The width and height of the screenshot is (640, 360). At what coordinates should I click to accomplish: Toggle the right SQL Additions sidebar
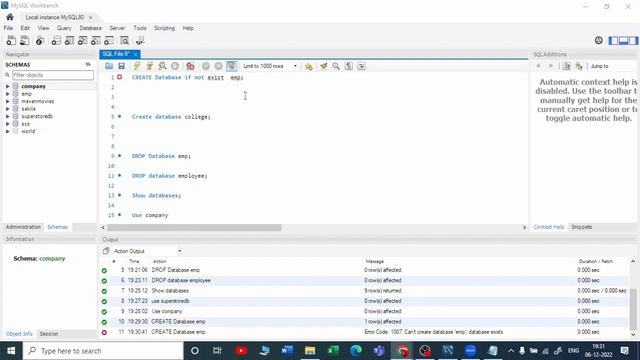[x=633, y=40]
